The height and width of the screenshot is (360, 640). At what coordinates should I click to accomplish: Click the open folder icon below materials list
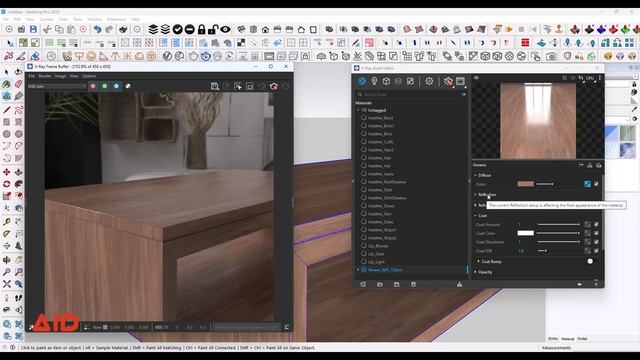click(x=380, y=284)
